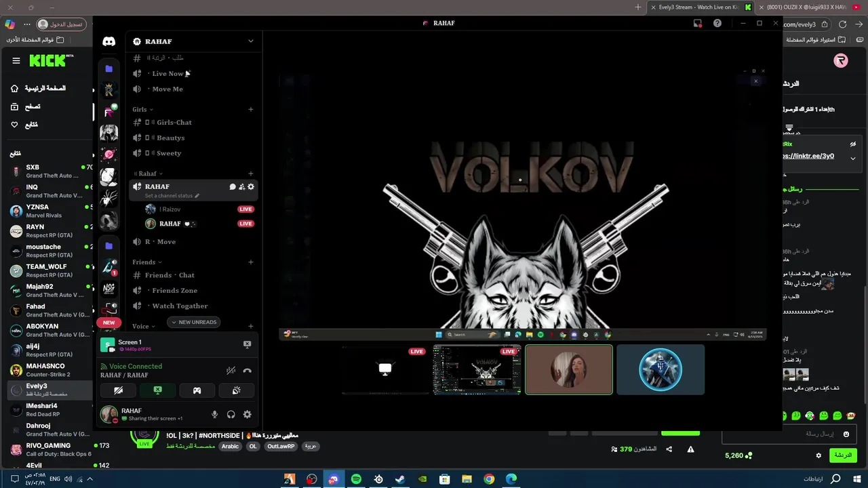Open Kick browse menu item
This screenshot has height=488, width=868.
[25, 107]
